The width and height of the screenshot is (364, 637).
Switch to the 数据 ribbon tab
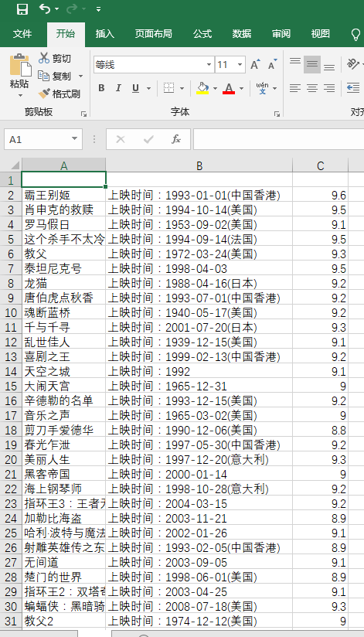242,34
